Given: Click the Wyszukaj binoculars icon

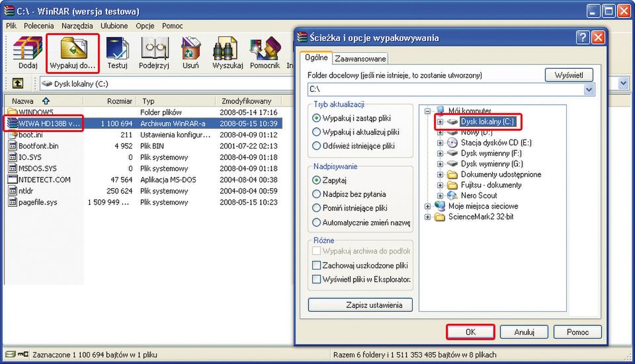Looking at the screenshot, I should tap(226, 48).
